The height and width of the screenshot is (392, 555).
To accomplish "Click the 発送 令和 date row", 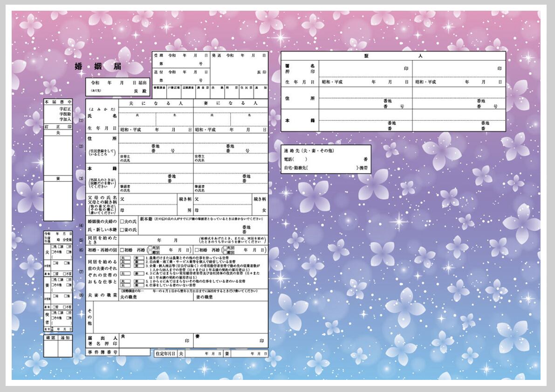I will (239, 55).
